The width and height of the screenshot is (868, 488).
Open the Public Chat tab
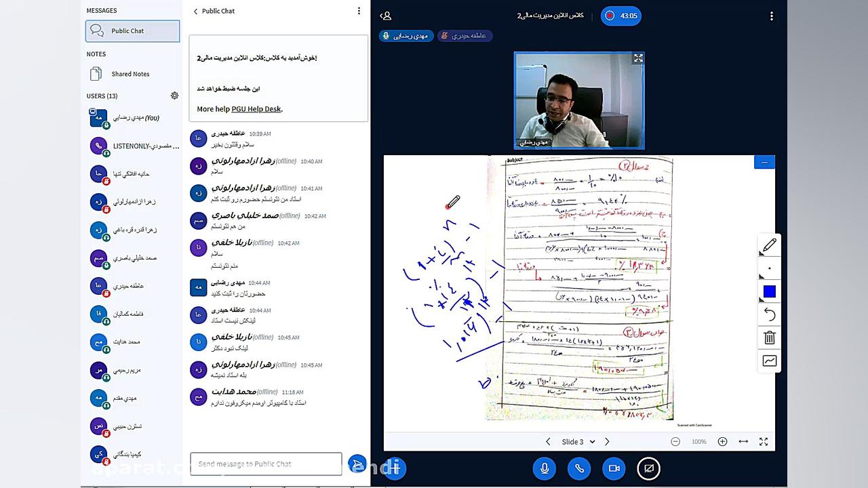(x=133, y=30)
